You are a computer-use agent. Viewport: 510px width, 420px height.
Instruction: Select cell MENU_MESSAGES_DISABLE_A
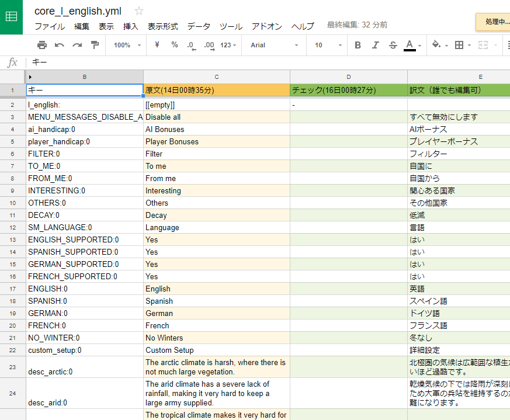pos(85,117)
